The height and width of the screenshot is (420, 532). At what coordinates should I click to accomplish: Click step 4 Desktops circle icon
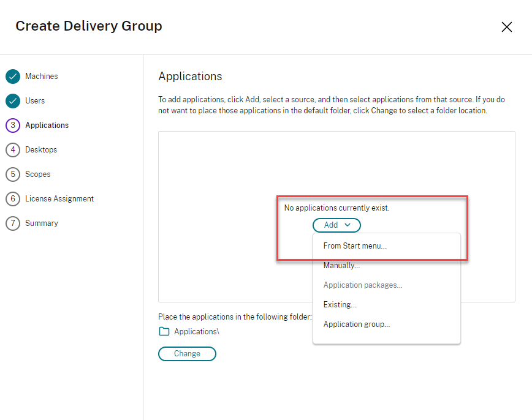click(13, 150)
